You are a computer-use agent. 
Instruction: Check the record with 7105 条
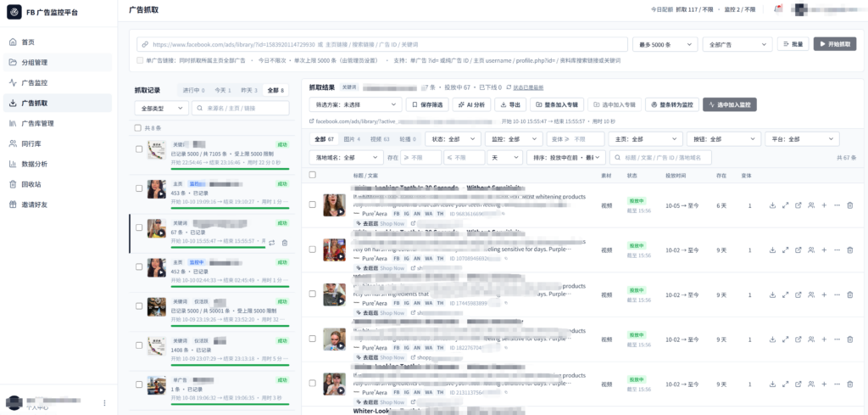(139, 149)
